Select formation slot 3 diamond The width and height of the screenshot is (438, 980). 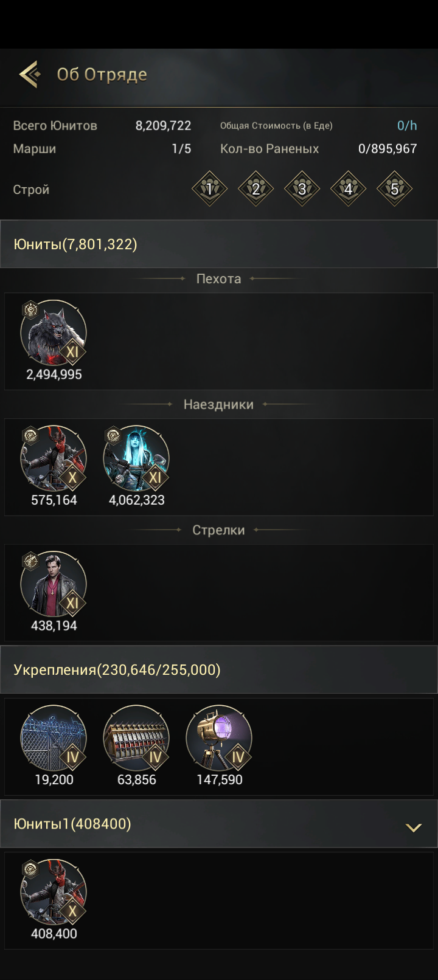[302, 188]
